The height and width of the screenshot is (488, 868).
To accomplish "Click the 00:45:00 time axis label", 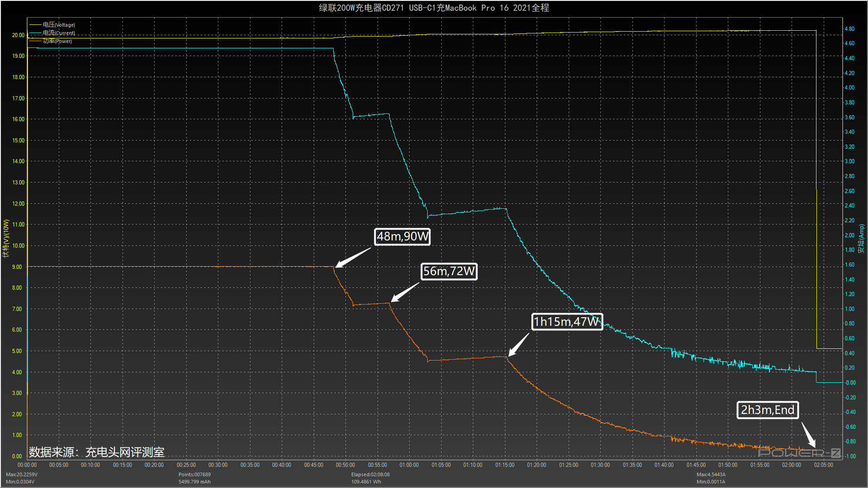I will [x=314, y=465].
